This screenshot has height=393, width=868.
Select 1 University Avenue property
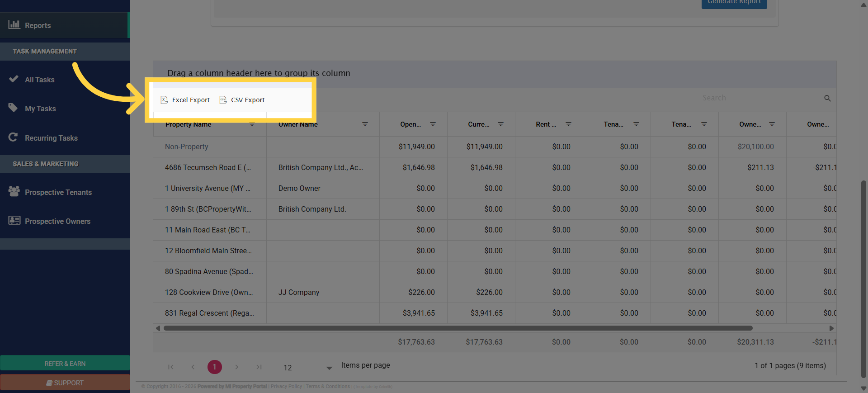[208, 188]
